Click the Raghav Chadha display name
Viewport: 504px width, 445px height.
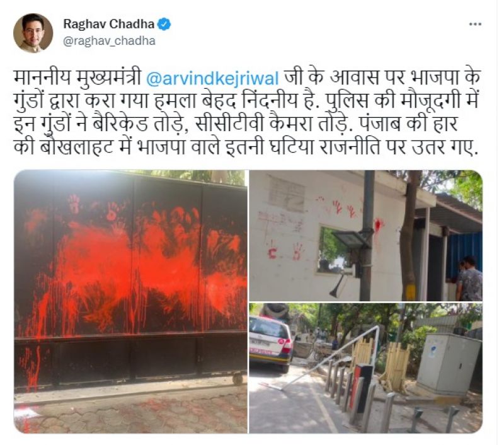pyautogui.click(x=108, y=24)
